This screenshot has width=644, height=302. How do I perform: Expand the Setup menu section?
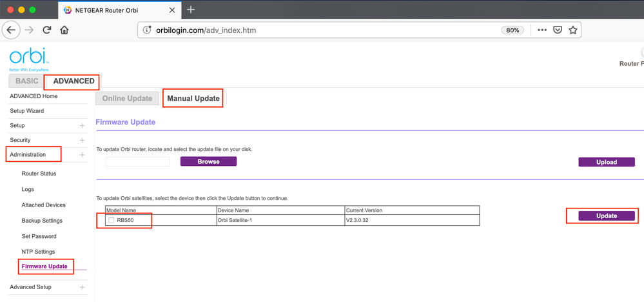[x=82, y=126]
